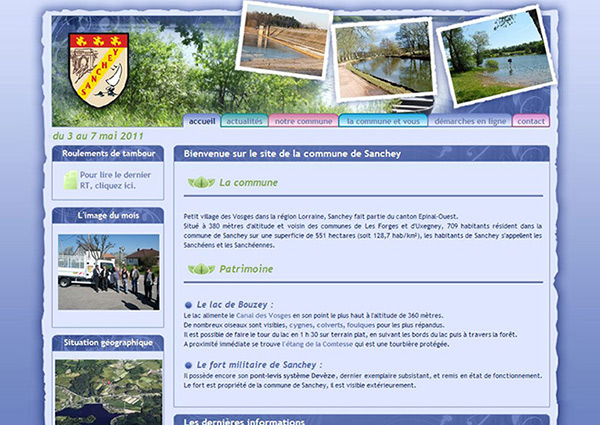
Task: Click the Situation géographique panel header
Action: (x=108, y=343)
